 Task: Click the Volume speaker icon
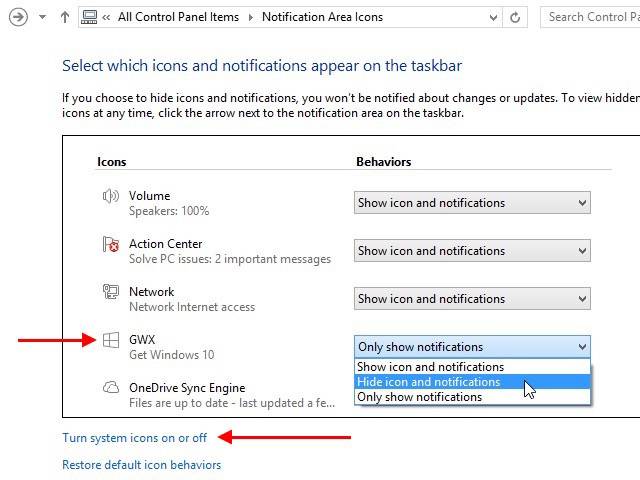tap(111, 196)
